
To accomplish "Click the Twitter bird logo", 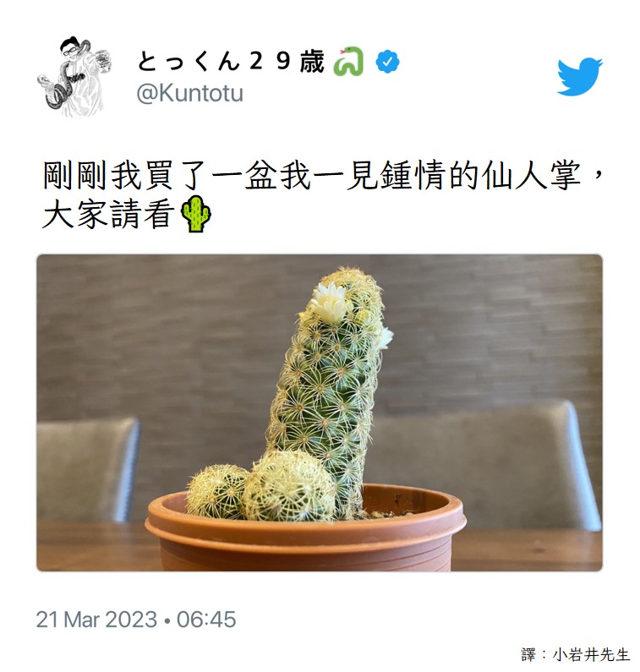I will (x=580, y=76).
